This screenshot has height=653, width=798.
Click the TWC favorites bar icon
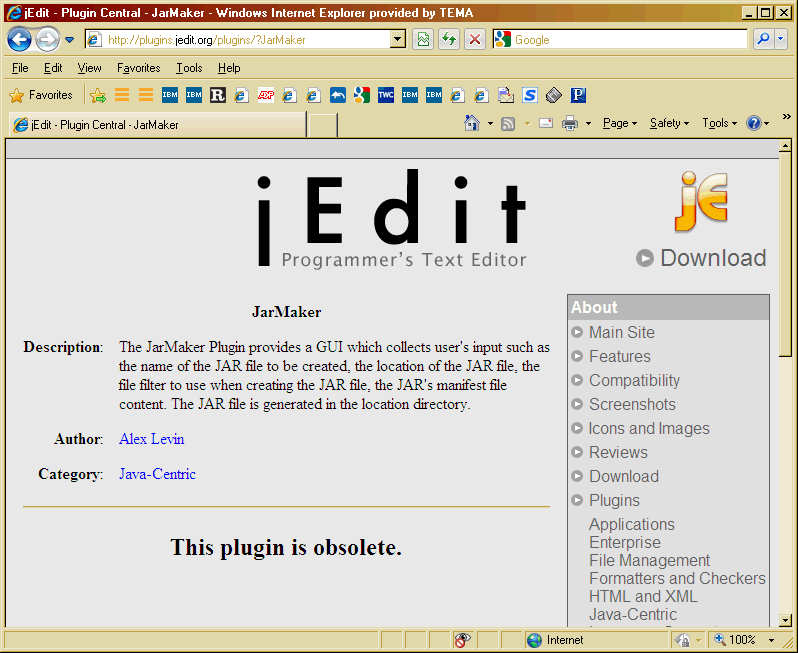[x=386, y=95]
